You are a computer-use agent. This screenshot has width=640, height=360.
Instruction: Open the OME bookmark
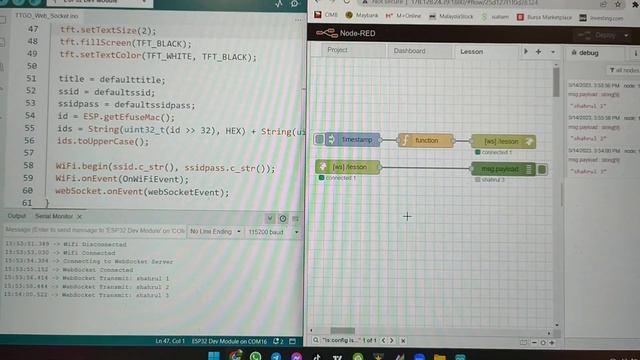coord(326,15)
